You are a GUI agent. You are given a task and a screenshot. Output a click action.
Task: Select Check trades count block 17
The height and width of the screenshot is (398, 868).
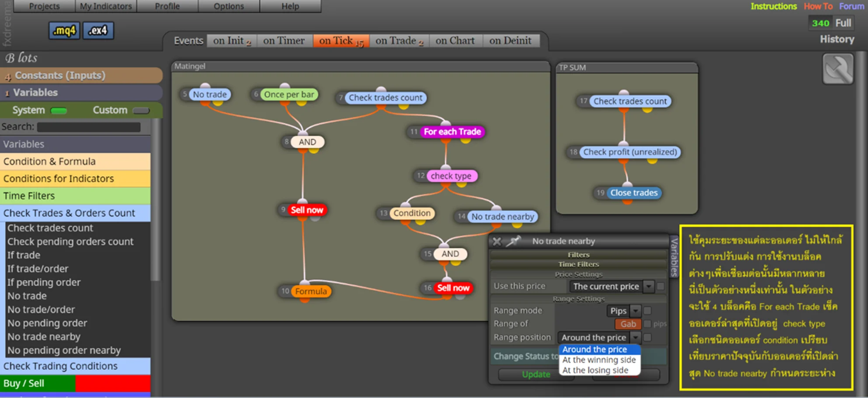pyautogui.click(x=630, y=101)
